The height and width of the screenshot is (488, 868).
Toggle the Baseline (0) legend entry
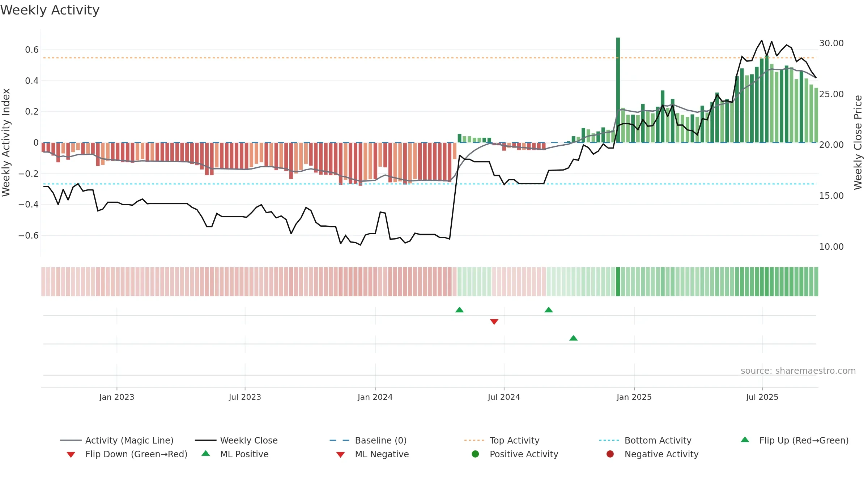368,440
